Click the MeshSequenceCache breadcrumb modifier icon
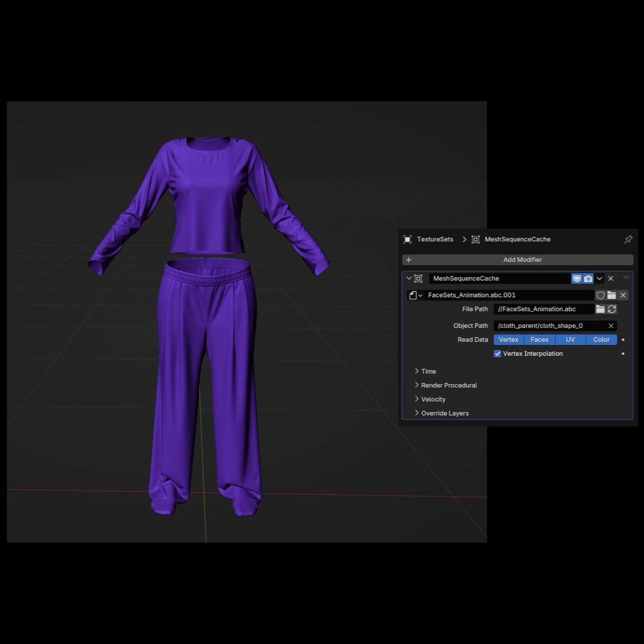The image size is (644, 644). pos(475,240)
